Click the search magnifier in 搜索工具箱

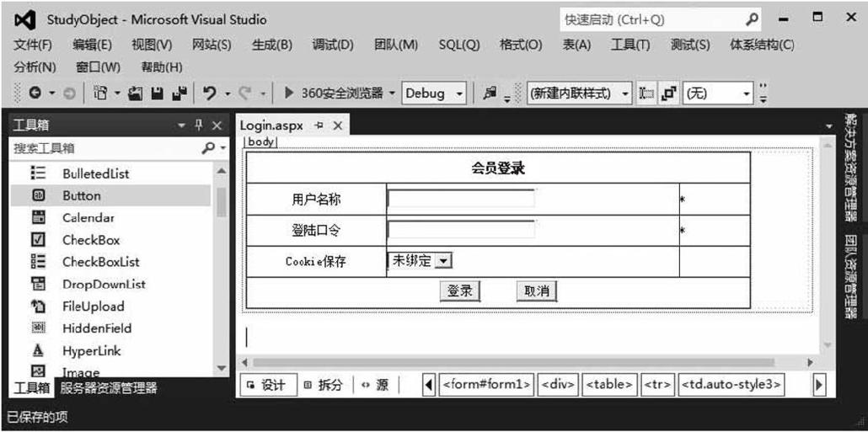[x=208, y=148]
